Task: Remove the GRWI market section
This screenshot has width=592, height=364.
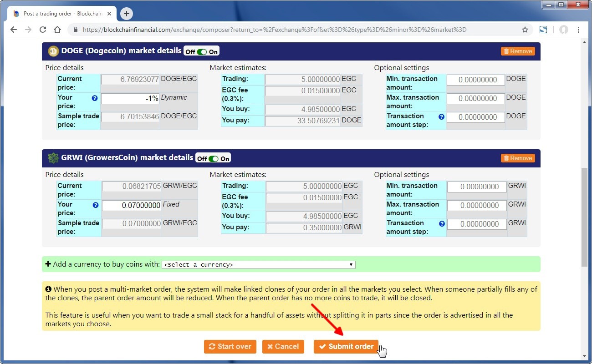Action: point(518,158)
